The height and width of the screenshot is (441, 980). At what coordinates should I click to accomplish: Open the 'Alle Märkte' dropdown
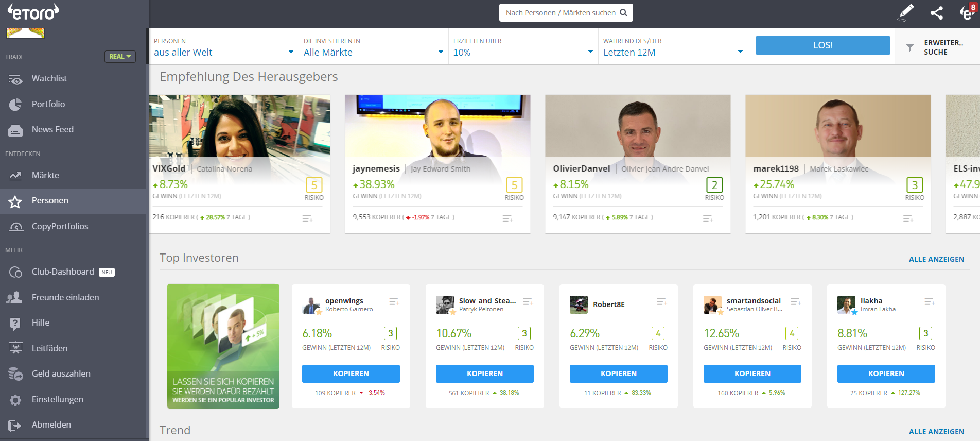pyautogui.click(x=373, y=52)
